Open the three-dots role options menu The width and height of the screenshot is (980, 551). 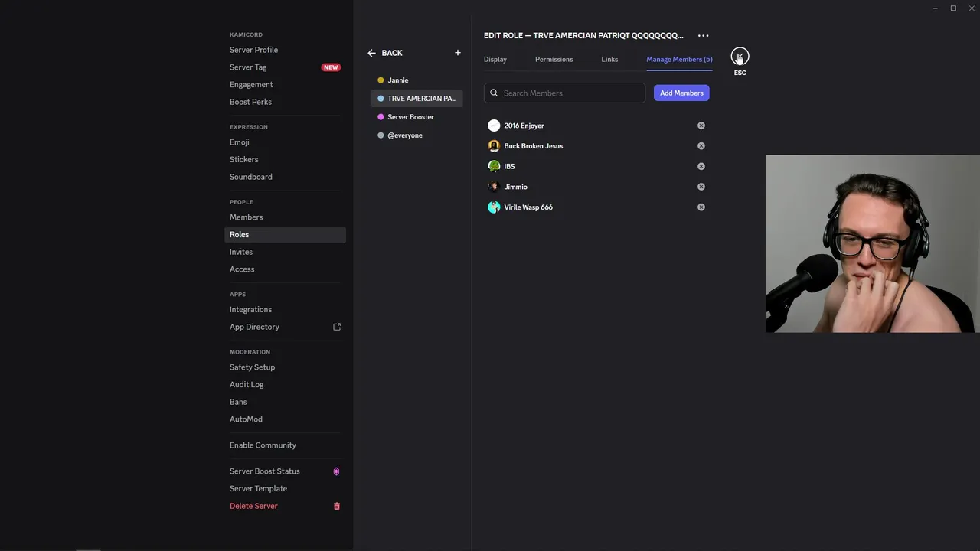[x=703, y=36]
